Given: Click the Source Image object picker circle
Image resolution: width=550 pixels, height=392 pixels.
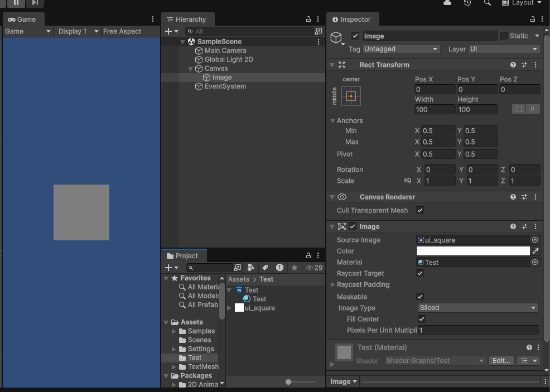Looking at the screenshot, I should point(534,240).
